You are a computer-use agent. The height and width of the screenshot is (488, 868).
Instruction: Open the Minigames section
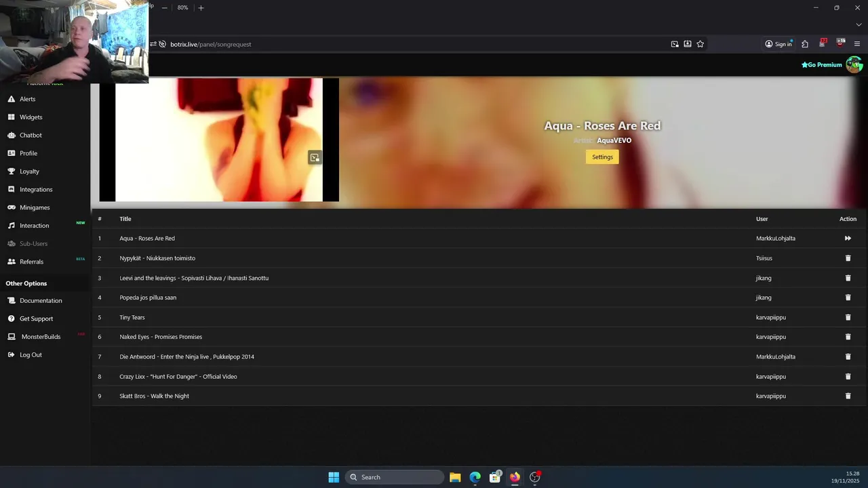pyautogui.click(x=34, y=207)
